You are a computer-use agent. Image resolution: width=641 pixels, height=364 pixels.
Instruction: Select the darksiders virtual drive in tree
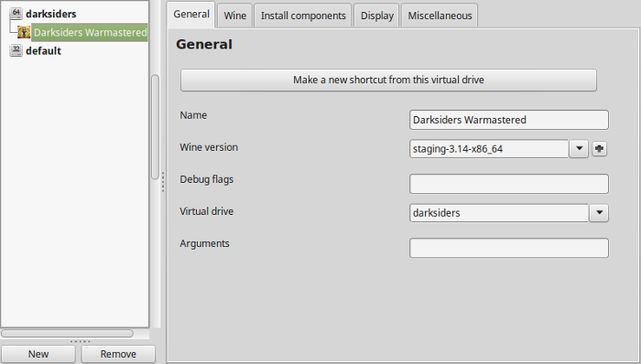[x=50, y=14]
